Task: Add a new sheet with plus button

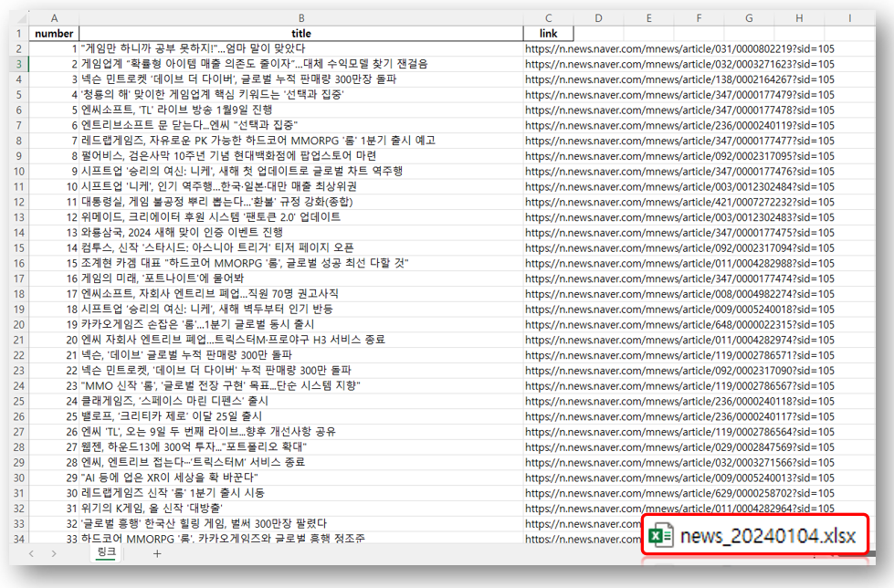Action: (157, 553)
